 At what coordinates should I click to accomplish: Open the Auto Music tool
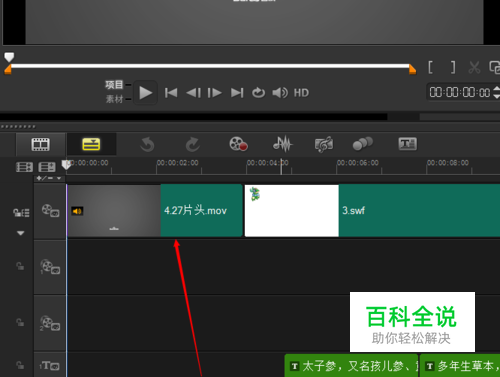324,144
